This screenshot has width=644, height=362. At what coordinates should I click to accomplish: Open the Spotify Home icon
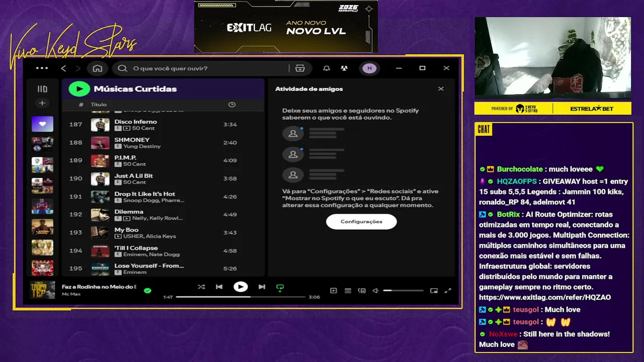[98, 68]
